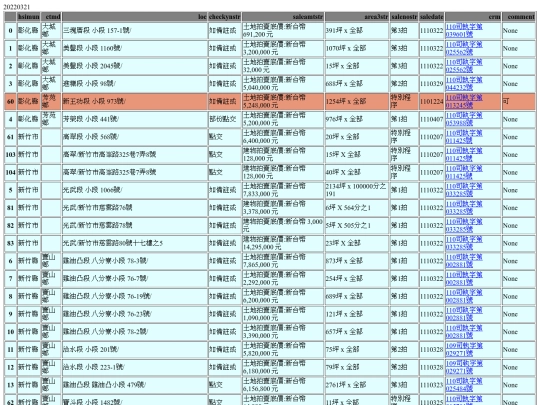Click the salenostr column header
This screenshot has width=540, height=405.
[x=404, y=17]
